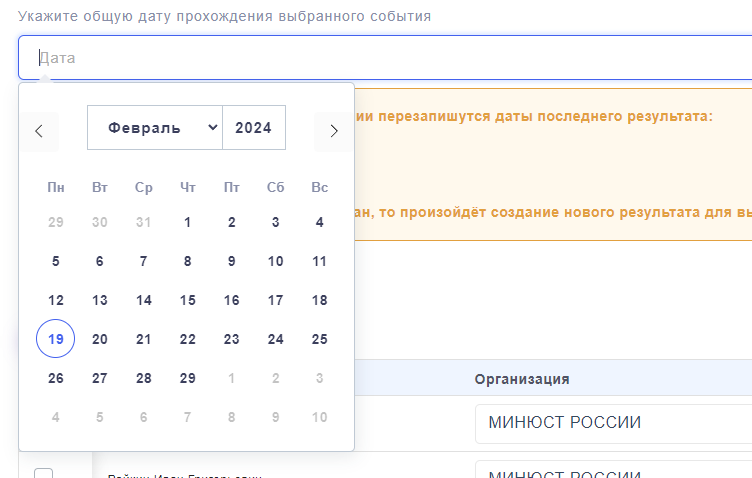This screenshot has height=478, width=752.
Task: Choose February 14 in calendar
Action: click(x=144, y=300)
